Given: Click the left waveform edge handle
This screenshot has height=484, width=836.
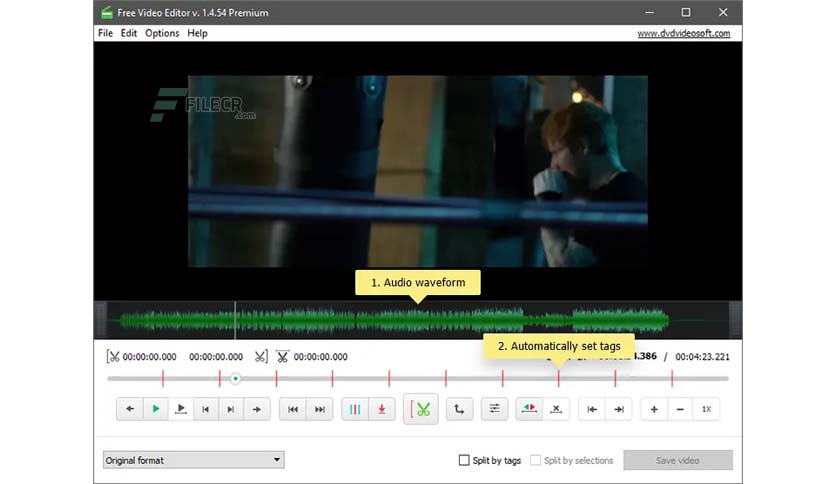Looking at the screenshot, I should [x=100, y=320].
